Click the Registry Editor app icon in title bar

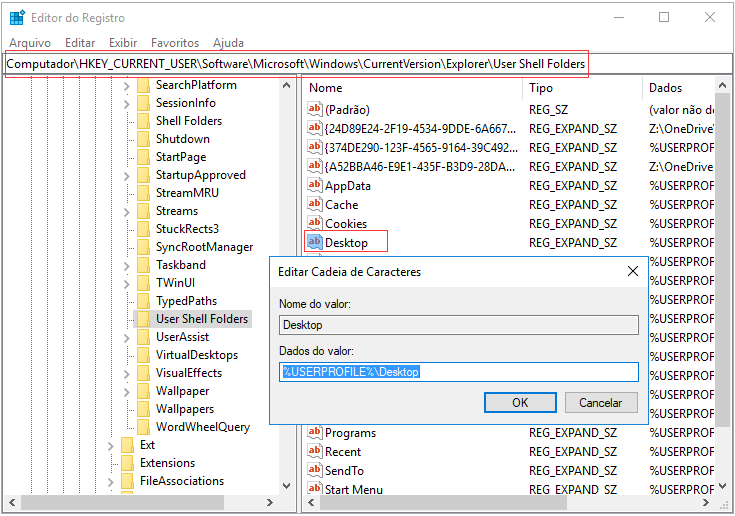click(x=17, y=17)
